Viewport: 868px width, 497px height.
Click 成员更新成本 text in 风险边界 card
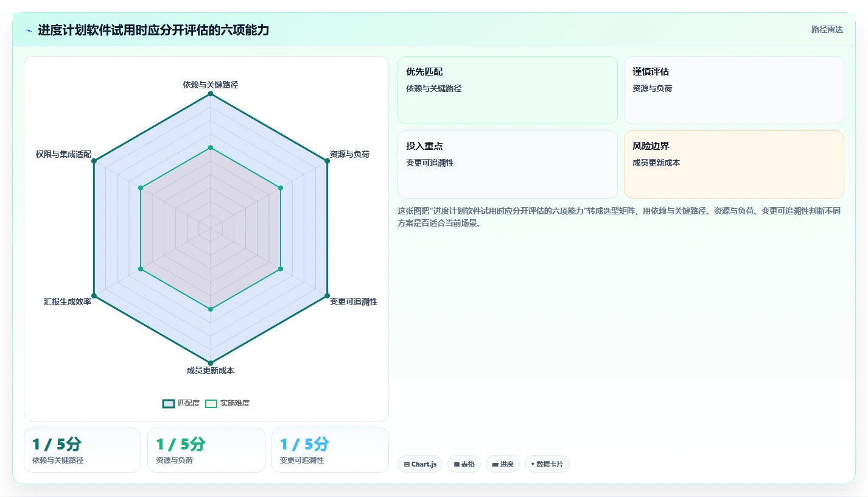(656, 163)
